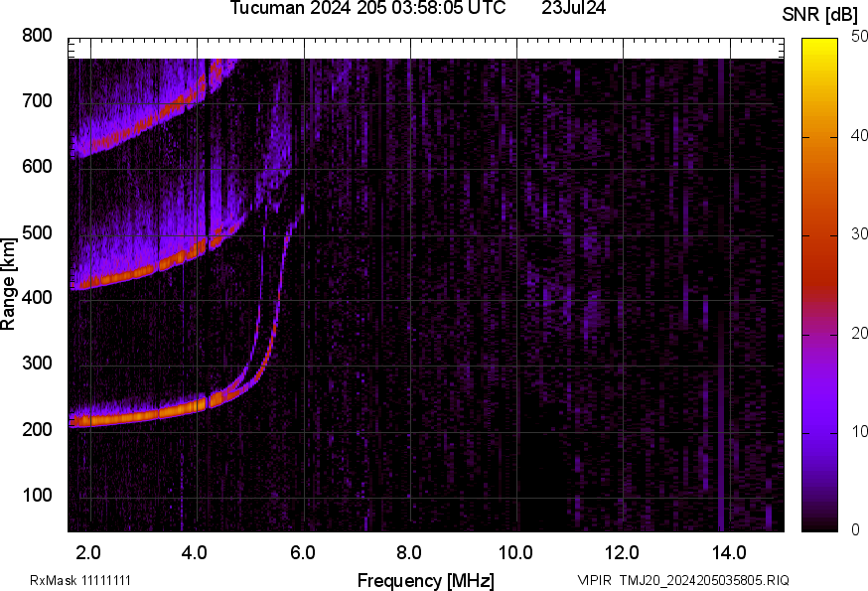Click the 'Range [km]' axis label
This screenshot has height=591, width=868.
tap(8, 284)
